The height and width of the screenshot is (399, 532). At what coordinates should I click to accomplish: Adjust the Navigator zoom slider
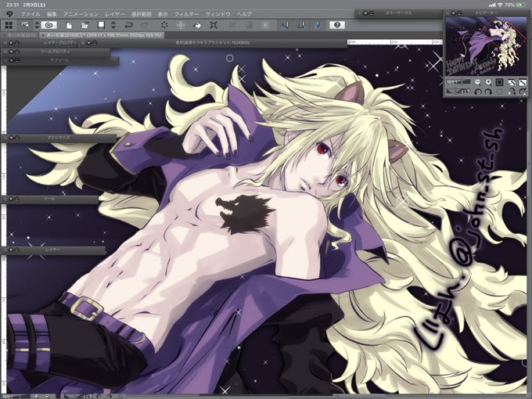tap(458, 82)
